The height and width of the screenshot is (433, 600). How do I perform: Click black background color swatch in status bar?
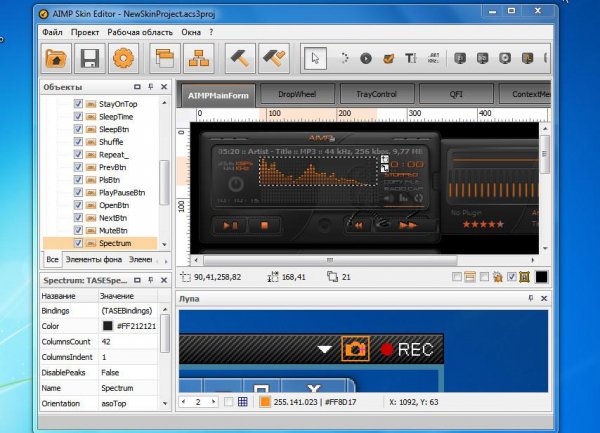541,277
